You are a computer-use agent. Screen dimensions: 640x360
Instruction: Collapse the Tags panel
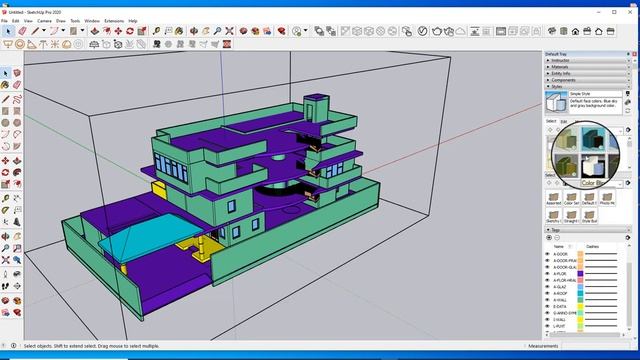pyautogui.click(x=588, y=230)
